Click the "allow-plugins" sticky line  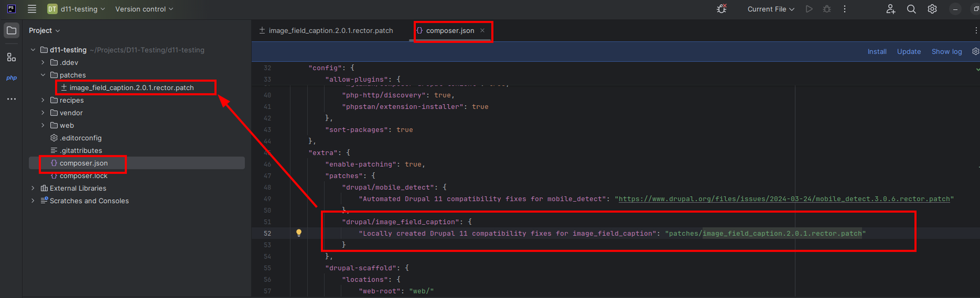point(363,80)
